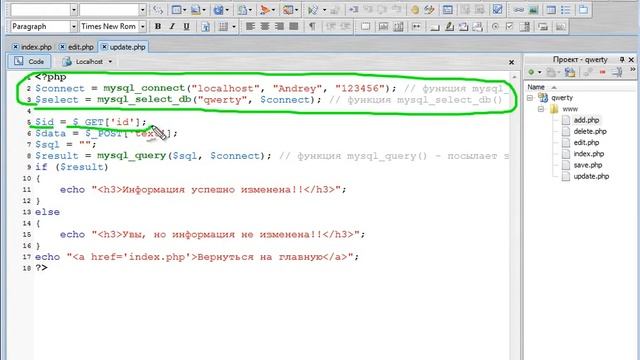Close the editor pane with X button

[x=511, y=62]
